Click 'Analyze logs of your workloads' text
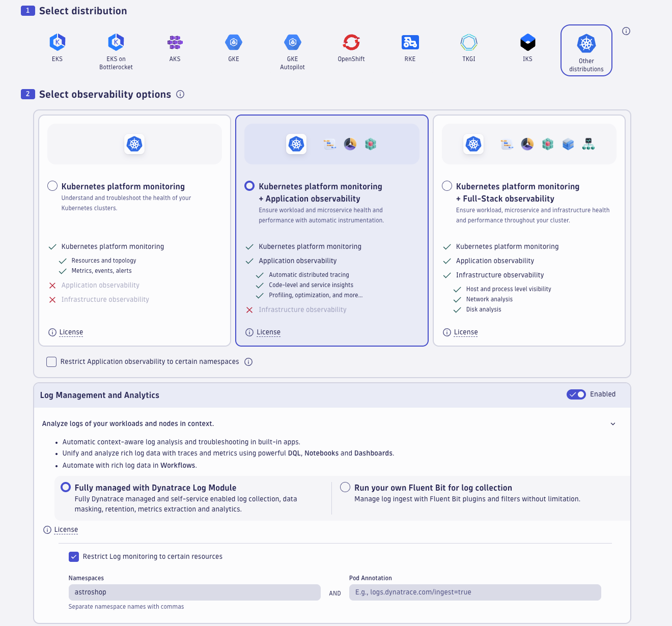Viewport: 672px width, 626px height. pyautogui.click(x=128, y=423)
